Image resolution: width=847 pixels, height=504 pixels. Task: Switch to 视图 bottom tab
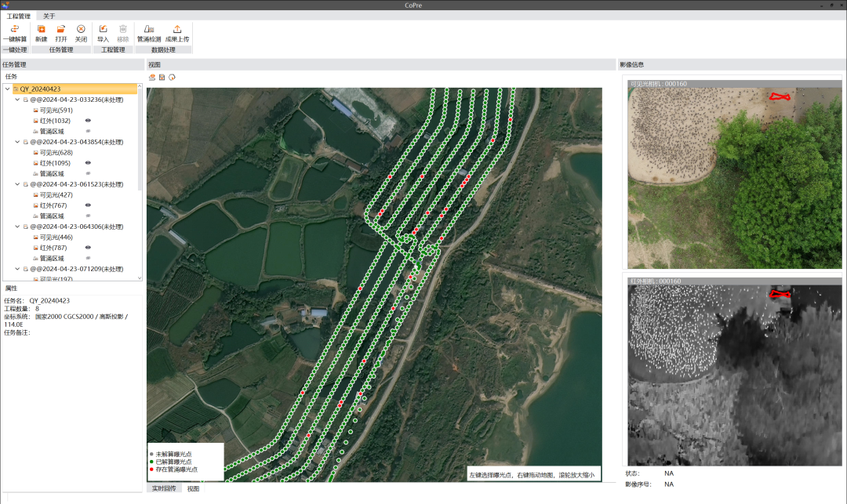(x=193, y=488)
